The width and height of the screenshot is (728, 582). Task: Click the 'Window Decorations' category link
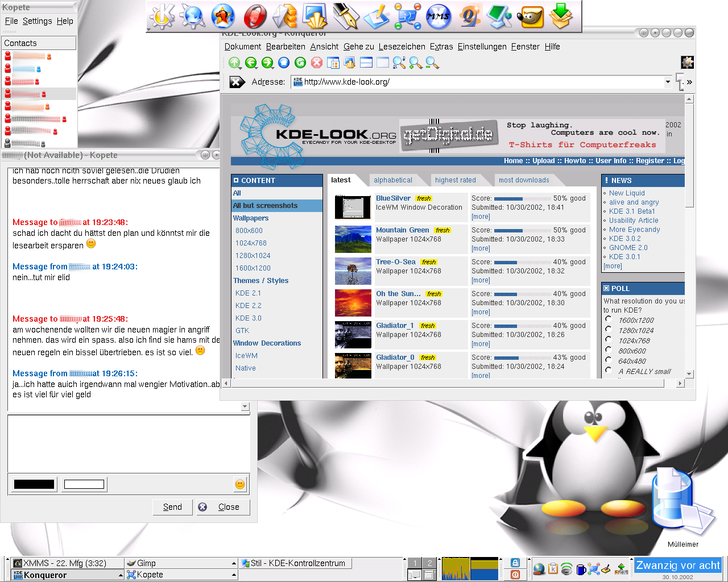click(267, 343)
